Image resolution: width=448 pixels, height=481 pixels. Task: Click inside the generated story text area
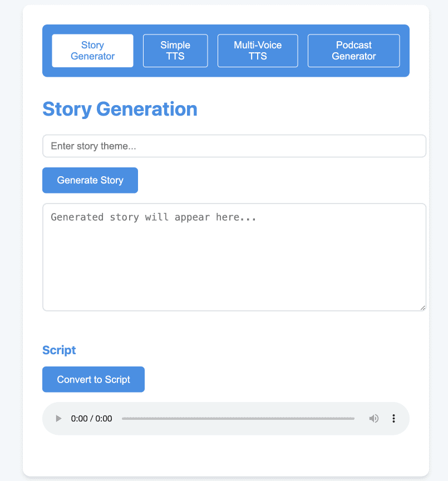pyautogui.click(x=234, y=257)
